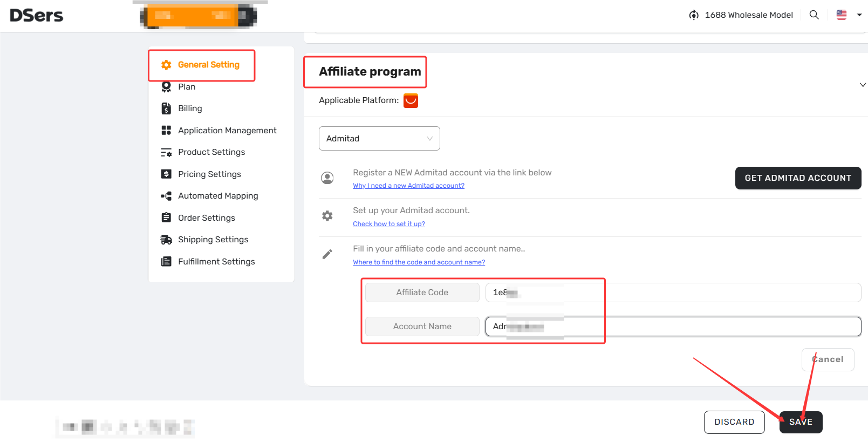The width and height of the screenshot is (868, 442).
Task: Open Product Settings in sidebar
Action: (x=211, y=152)
